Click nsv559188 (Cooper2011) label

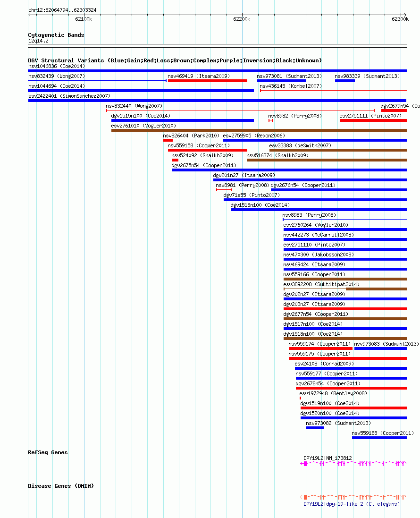pyautogui.click(x=383, y=433)
